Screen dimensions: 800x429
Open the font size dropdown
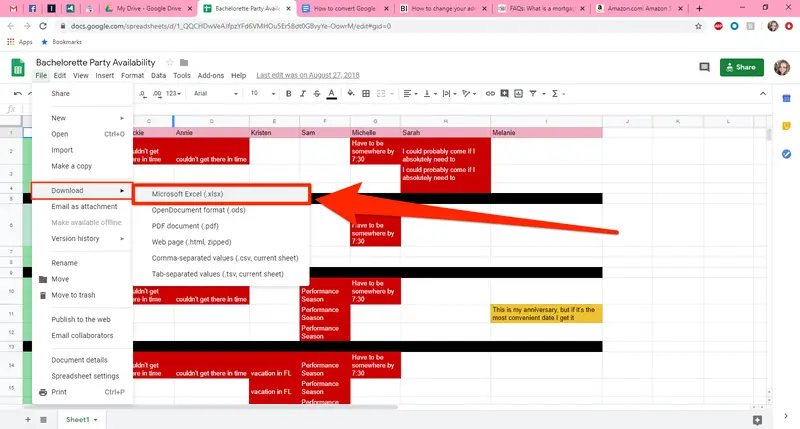pyautogui.click(x=261, y=93)
